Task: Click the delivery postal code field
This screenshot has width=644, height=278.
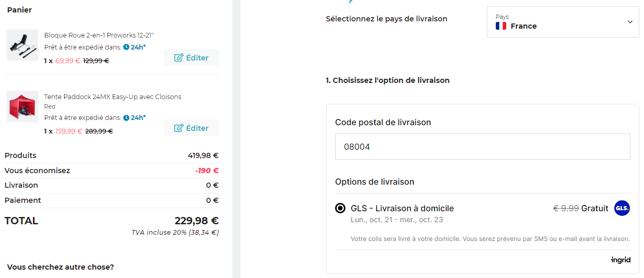Action: coord(482,147)
